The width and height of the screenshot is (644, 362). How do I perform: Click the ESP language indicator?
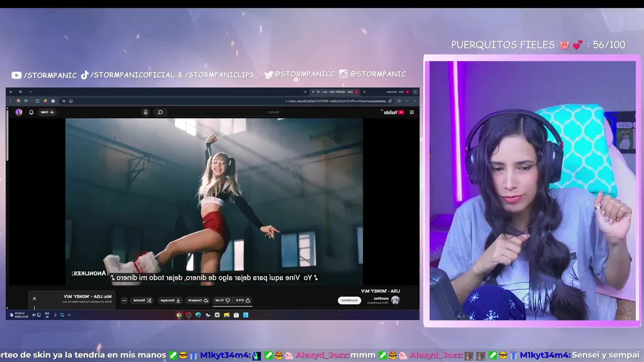pos(47,315)
